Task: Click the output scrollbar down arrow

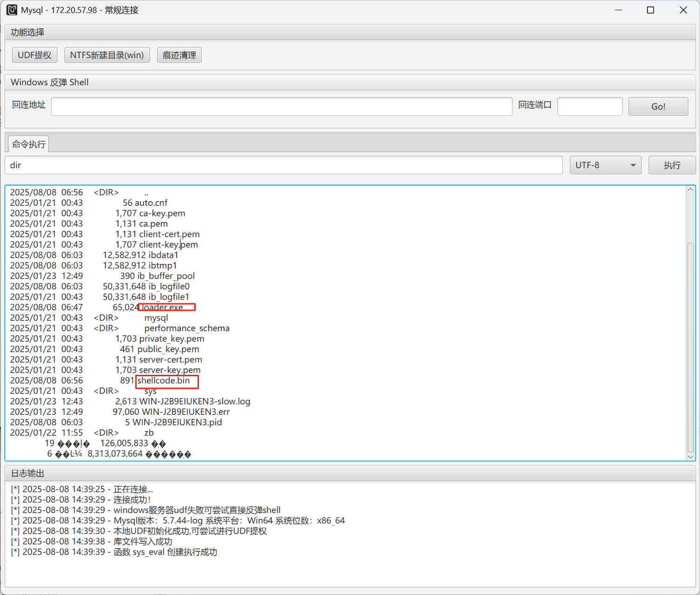Action: pyautogui.click(x=691, y=457)
